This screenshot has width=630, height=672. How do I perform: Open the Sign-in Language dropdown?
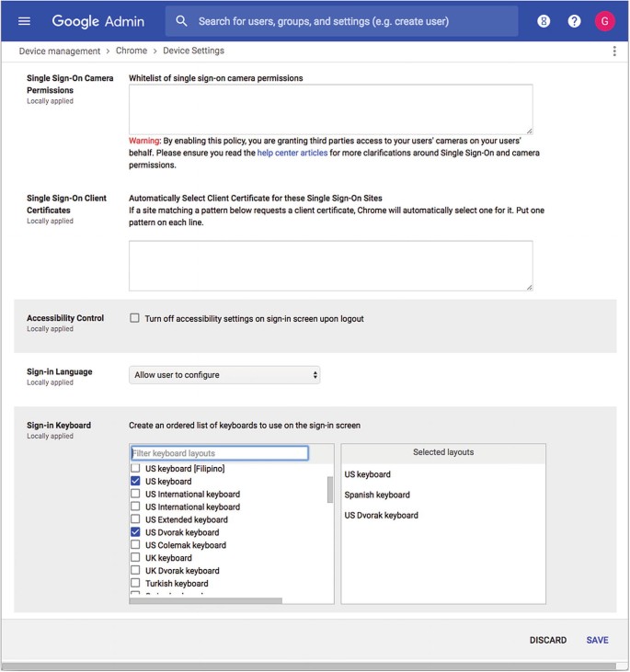224,375
